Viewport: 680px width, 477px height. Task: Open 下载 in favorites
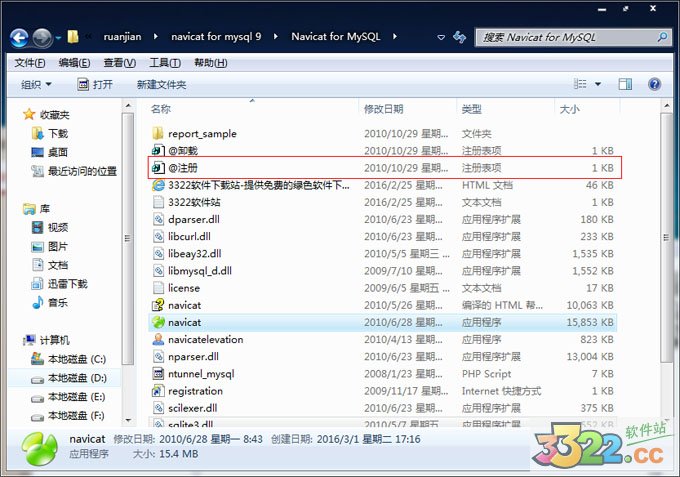(58, 134)
